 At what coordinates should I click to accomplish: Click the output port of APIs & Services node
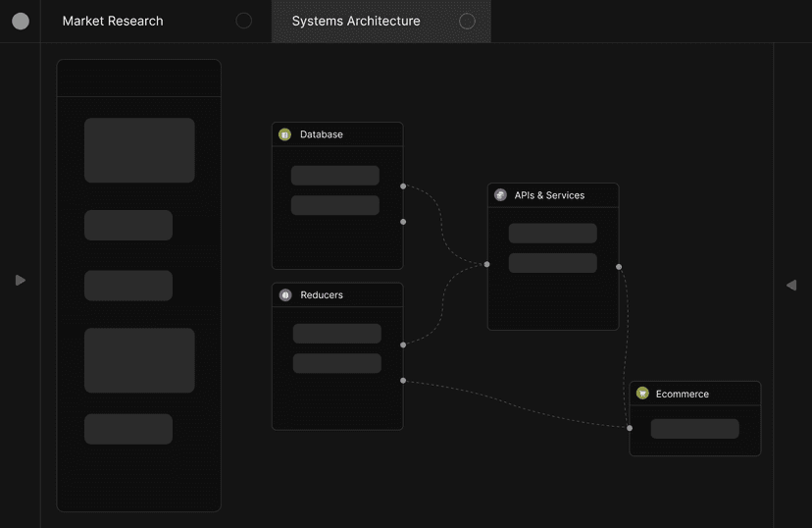coord(619,267)
